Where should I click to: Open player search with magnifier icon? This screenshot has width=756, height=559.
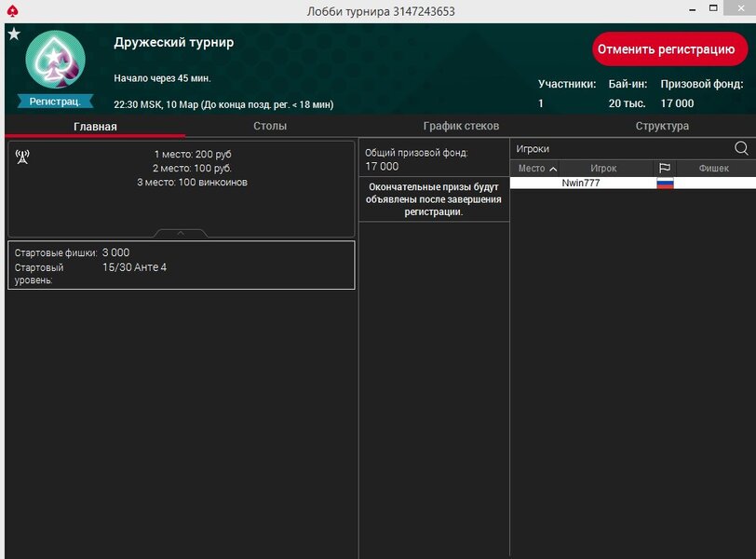coord(741,148)
